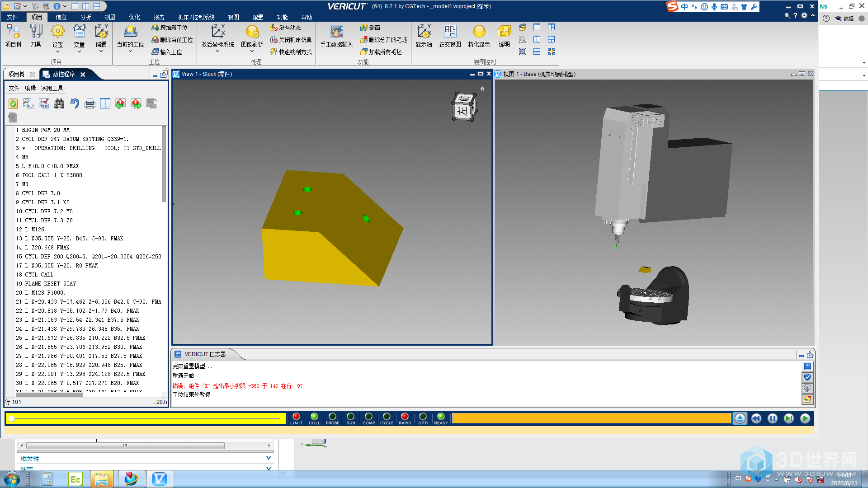Click 增加新工位 button
The height and width of the screenshot is (488, 868).
pyautogui.click(x=170, y=28)
